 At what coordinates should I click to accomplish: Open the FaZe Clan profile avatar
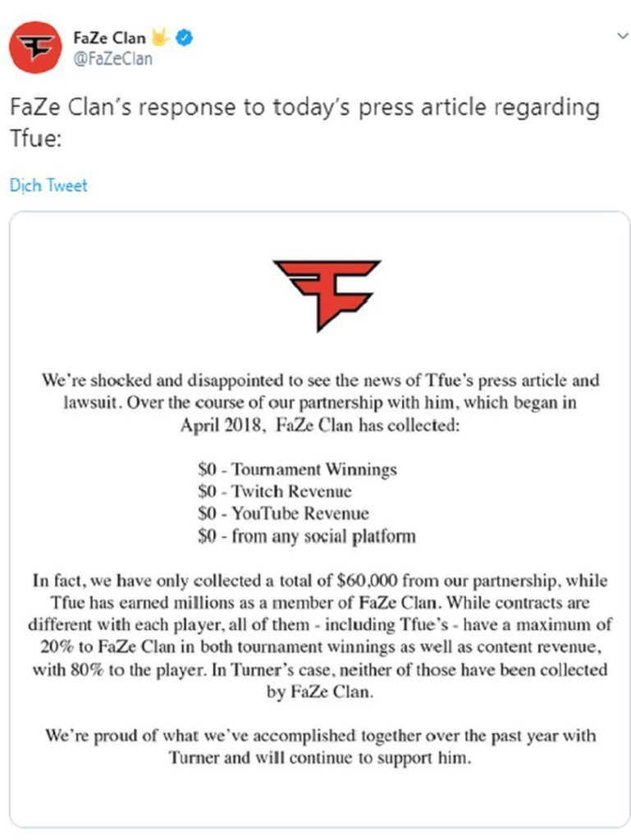[35, 47]
